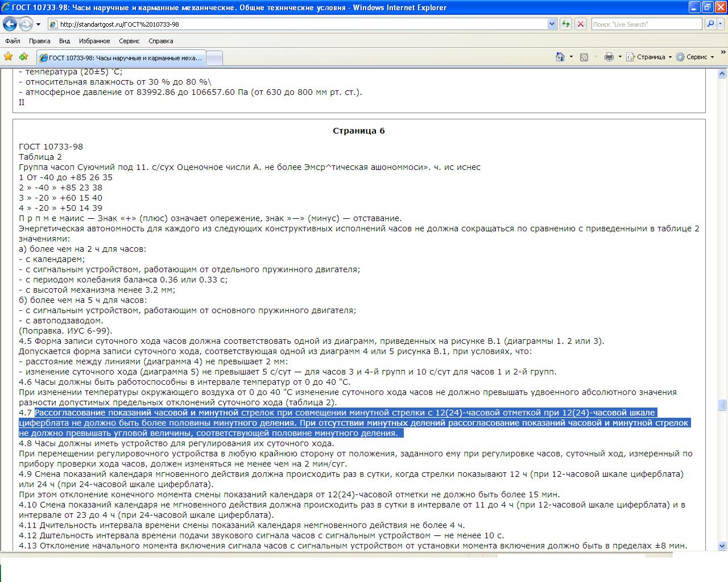Click the Back navigation arrow
Viewport: 728px width, 582px height.
pos(10,24)
